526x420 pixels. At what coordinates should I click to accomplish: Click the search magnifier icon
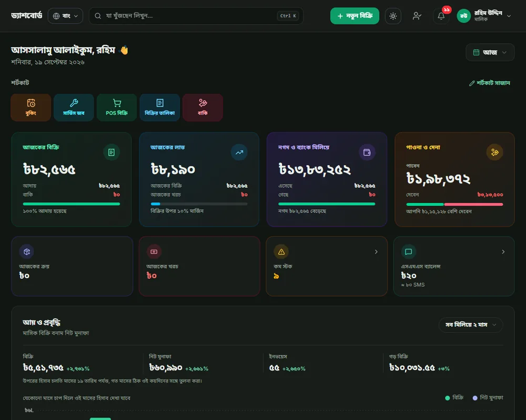(98, 16)
